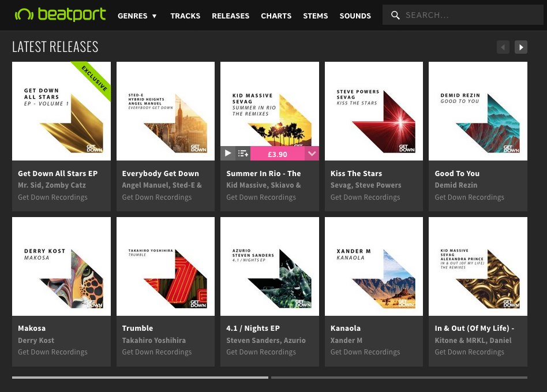Image resolution: width=547 pixels, height=392 pixels.
Task: Focus the search input field
Action: tap(463, 15)
